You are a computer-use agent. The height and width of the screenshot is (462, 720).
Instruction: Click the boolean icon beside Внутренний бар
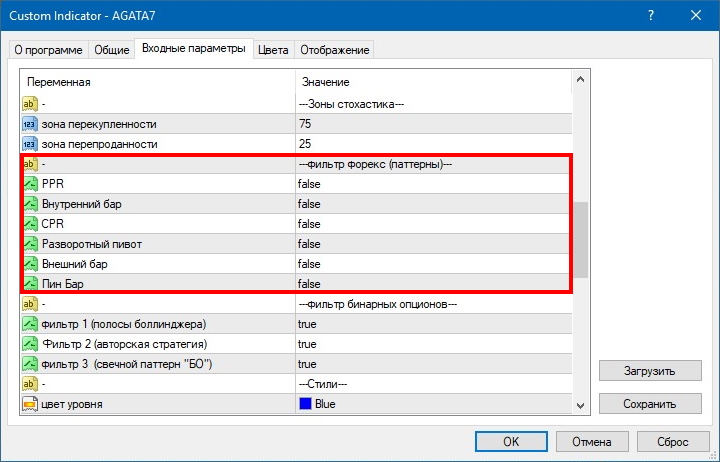click(29, 204)
